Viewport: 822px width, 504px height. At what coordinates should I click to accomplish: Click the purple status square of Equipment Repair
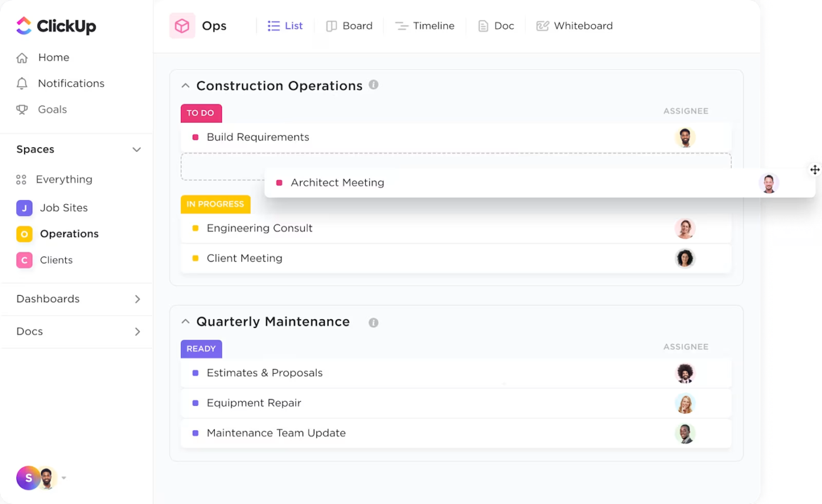click(196, 403)
